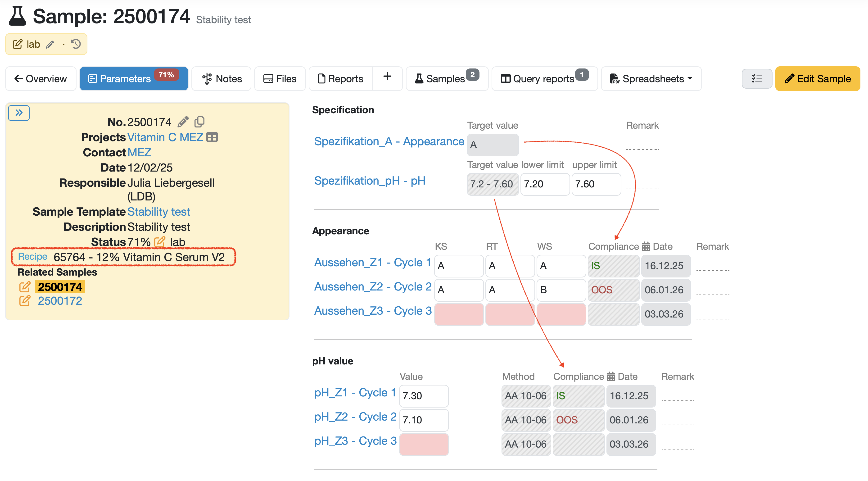The image size is (868, 481).
Task: Switch to the Notes tab
Action: [222, 78]
